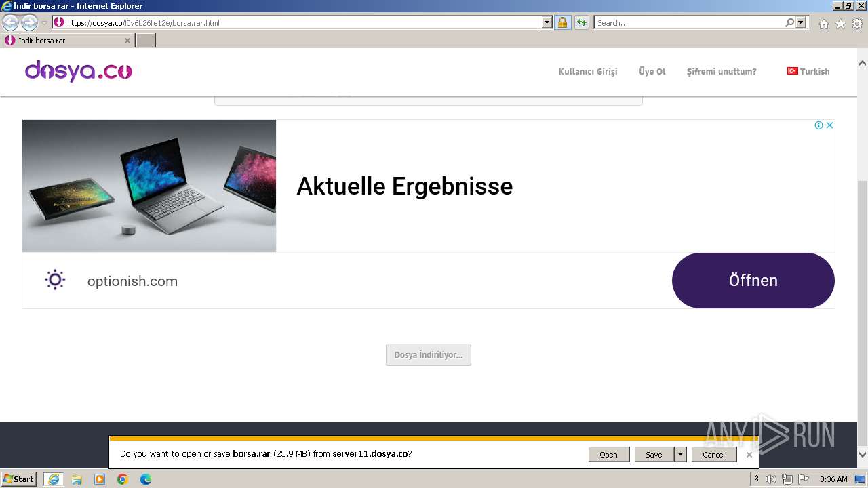Select the 'İndir borsa rar' tab
This screenshot has width=868, height=488.
(68, 41)
